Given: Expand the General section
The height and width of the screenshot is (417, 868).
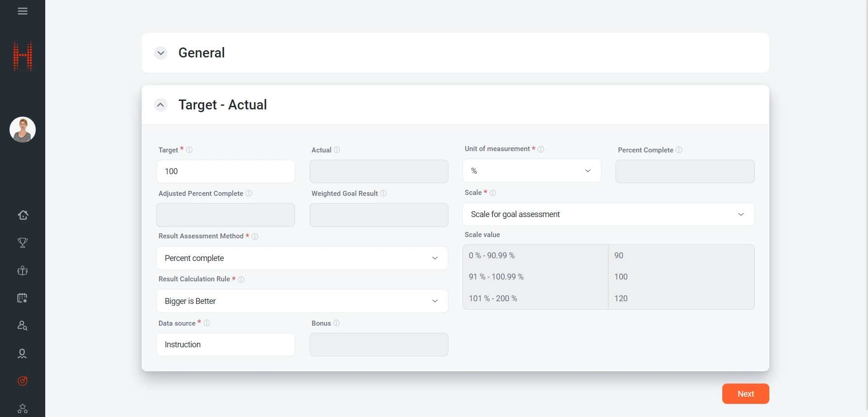Looking at the screenshot, I should coord(161,53).
